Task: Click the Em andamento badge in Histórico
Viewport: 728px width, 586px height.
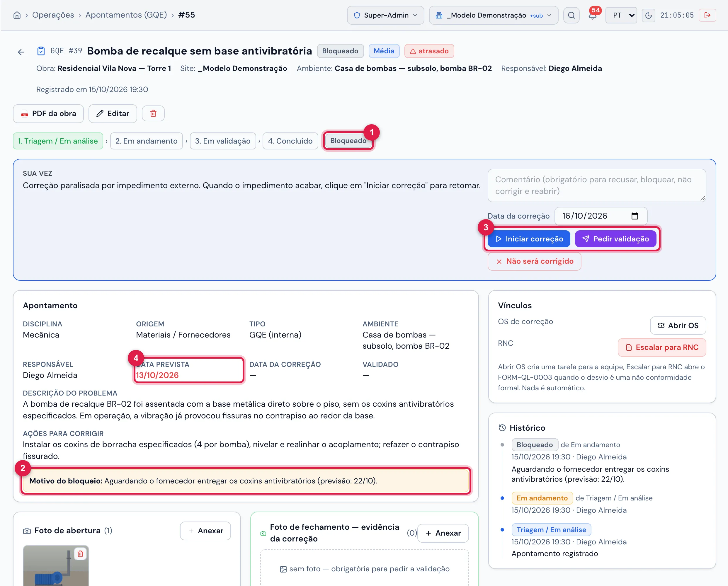Action: (x=542, y=498)
